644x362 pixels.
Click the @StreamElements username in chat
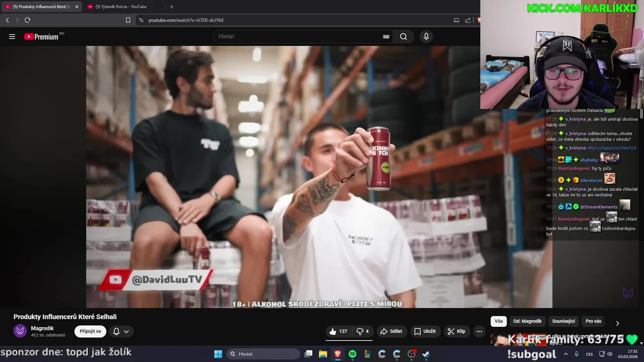pos(599,207)
